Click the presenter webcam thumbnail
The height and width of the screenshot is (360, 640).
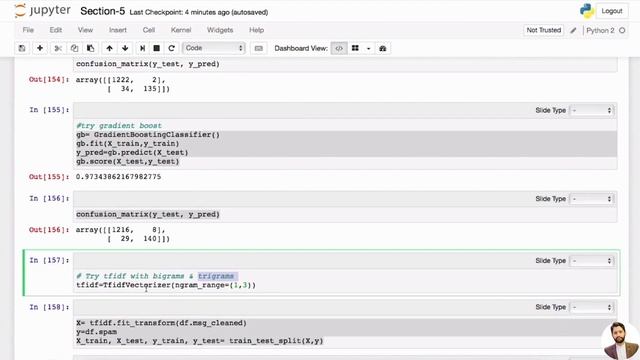point(620,340)
